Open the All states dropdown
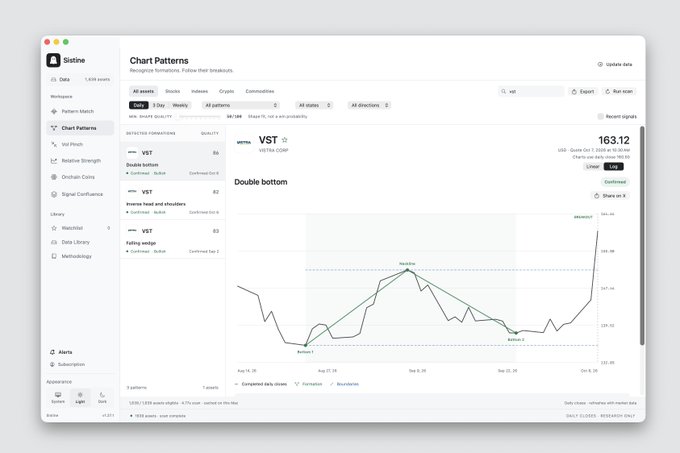The width and height of the screenshot is (680, 453). click(x=314, y=105)
